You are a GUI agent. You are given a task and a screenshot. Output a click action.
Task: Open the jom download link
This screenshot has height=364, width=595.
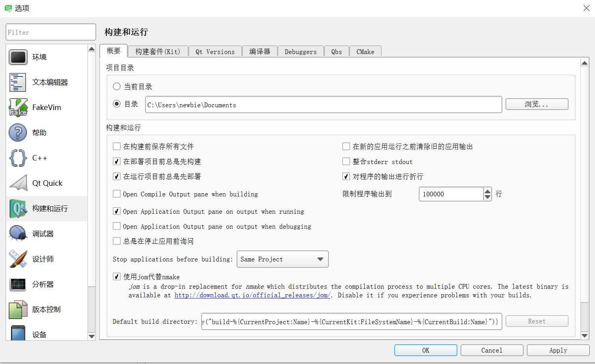pos(252,295)
